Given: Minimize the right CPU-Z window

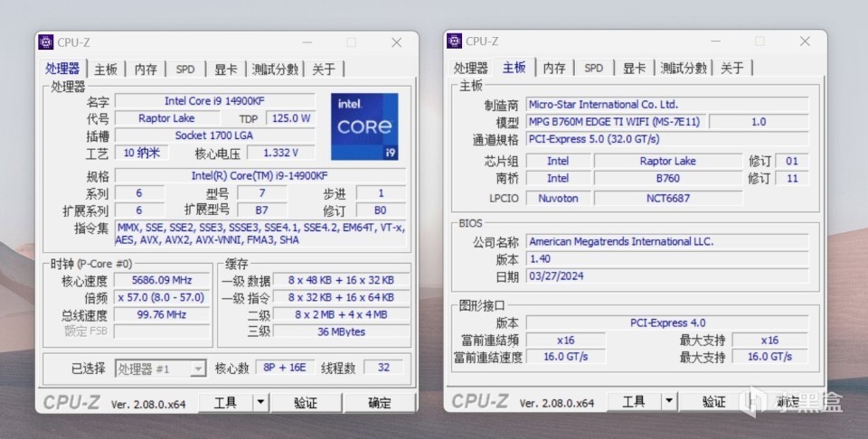Looking at the screenshot, I should click(x=716, y=42).
